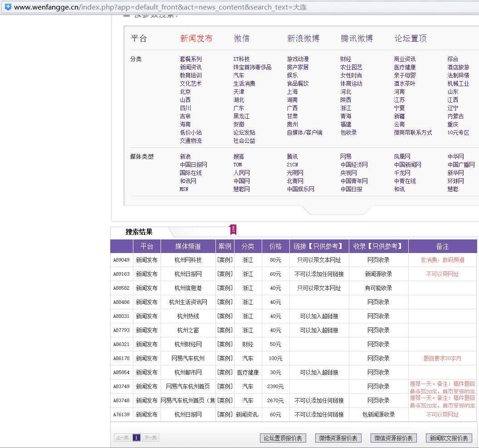The image size is (479, 448).
Task: Click the 价格 column header
Action: pos(275,247)
